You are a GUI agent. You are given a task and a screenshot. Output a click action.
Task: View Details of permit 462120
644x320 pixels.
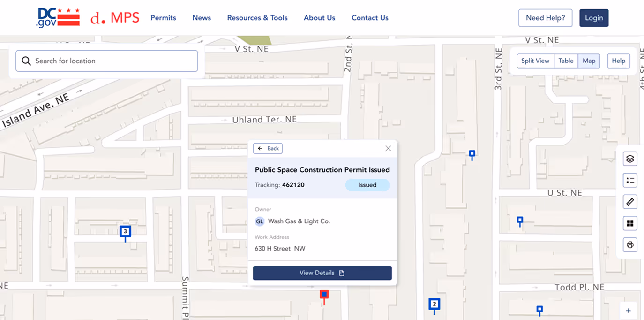click(x=322, y=273)
